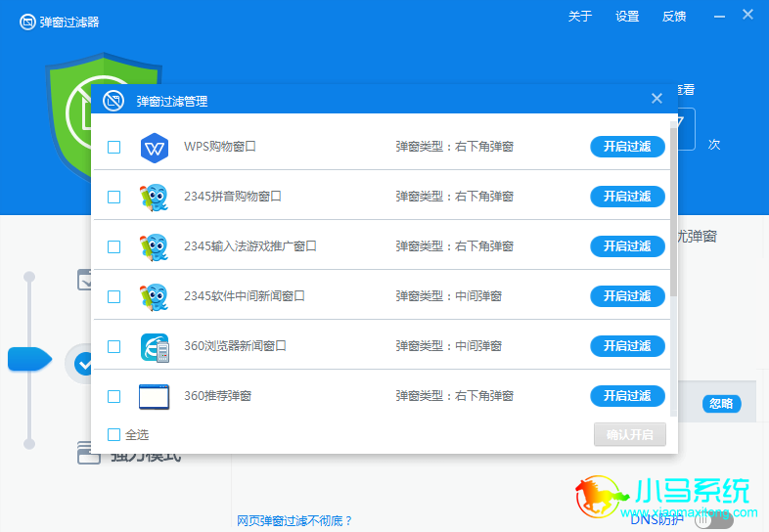Screen dimensions: 769x532
Task: Tick the 360浏览器新闻窗口 checkbox
Action: [x=113, y=346]
